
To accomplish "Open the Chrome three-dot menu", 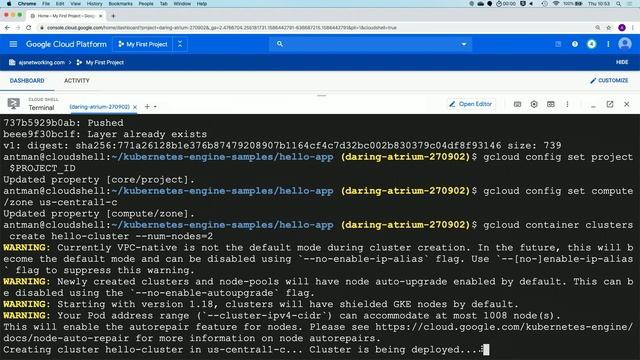I will pyautogui.click(x=633, y=27).
